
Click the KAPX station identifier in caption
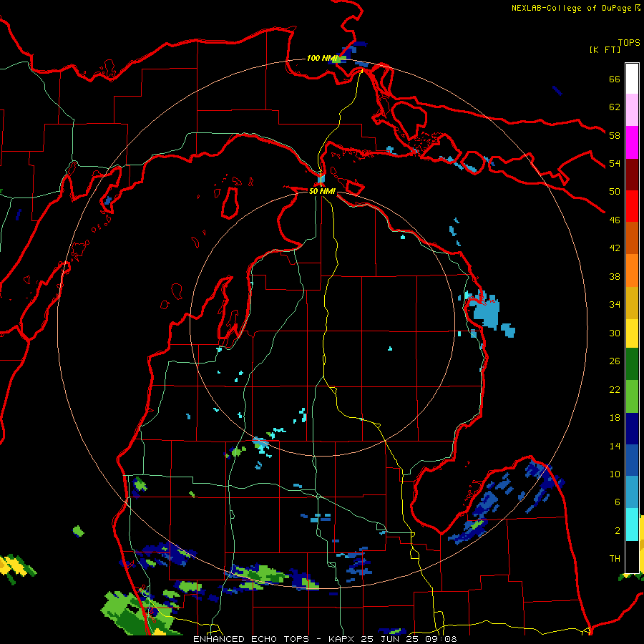(343, 639)
